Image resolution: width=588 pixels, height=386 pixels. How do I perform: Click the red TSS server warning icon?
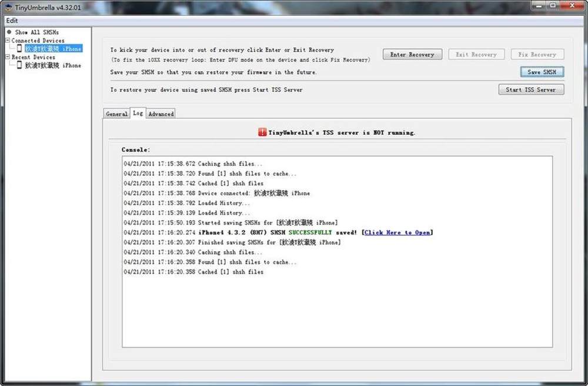[262, 132]
